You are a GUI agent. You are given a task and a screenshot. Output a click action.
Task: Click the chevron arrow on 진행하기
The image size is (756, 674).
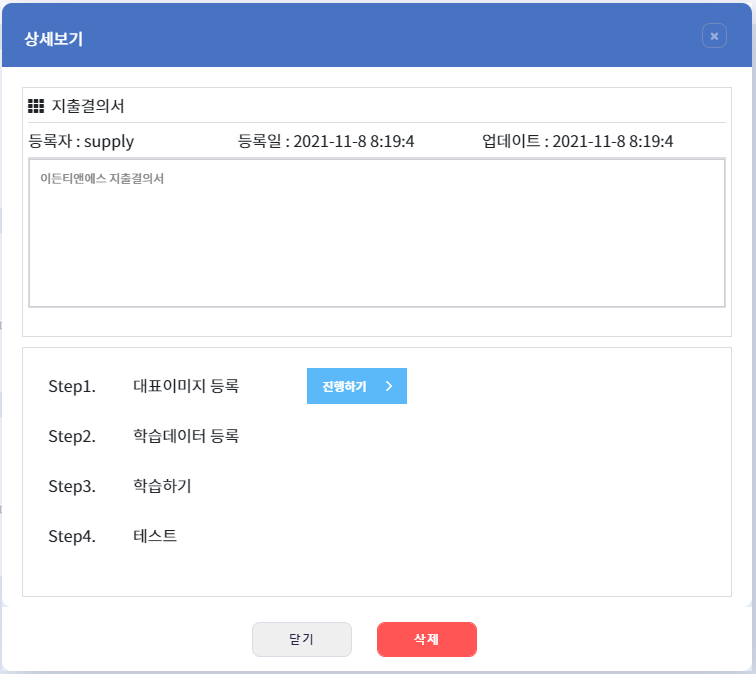(x=389, y=386)
